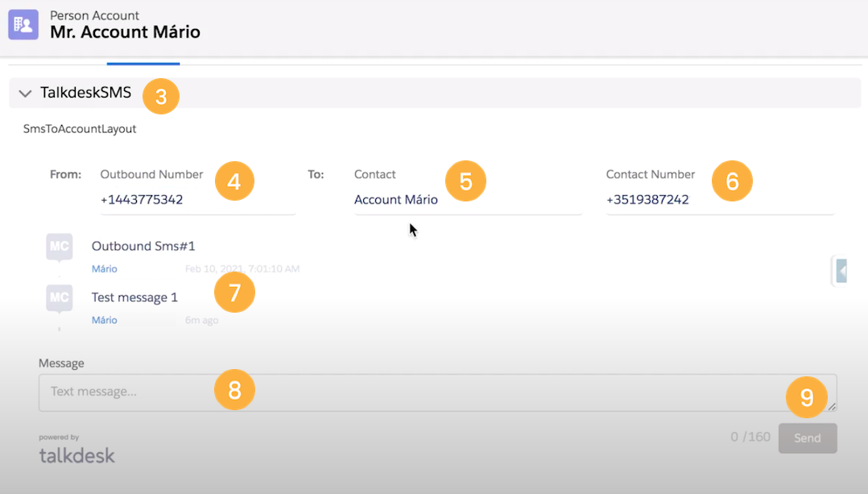868x494 pixels.
Task: Select the Outbound Number field +1443775342
Action: (x=197, y=200)
